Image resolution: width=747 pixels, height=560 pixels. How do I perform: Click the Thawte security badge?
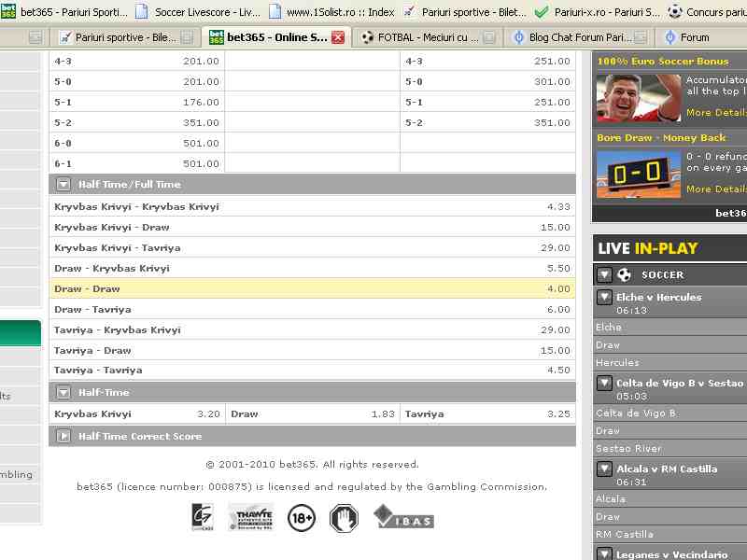pos(251,517)
